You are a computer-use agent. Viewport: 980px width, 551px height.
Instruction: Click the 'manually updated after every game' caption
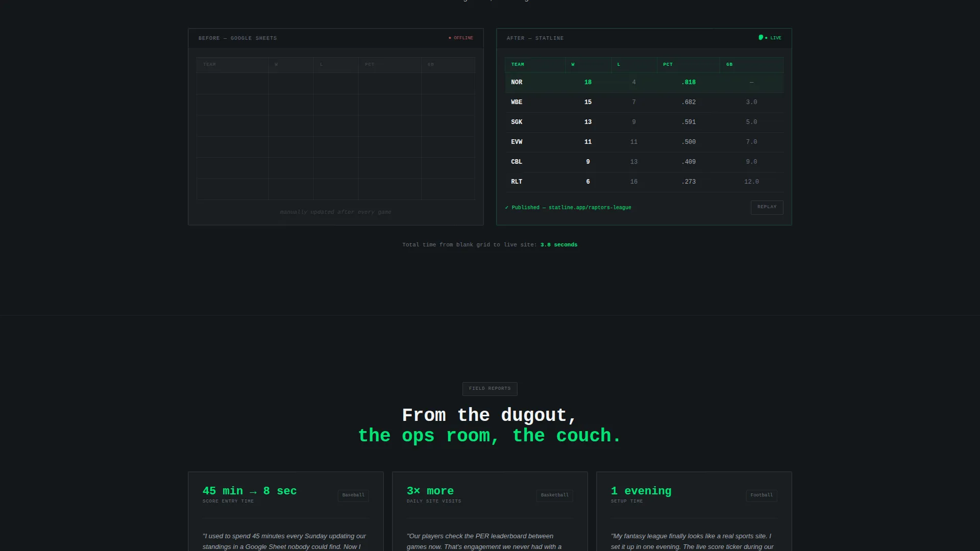coord(336,212)
